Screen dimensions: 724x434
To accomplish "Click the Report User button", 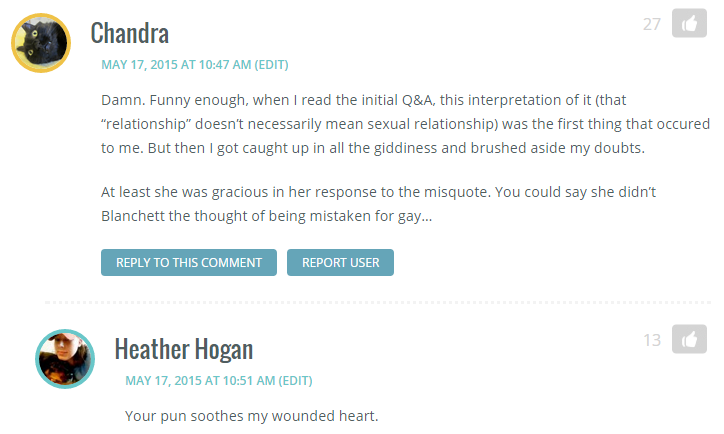I will point(340,263).
